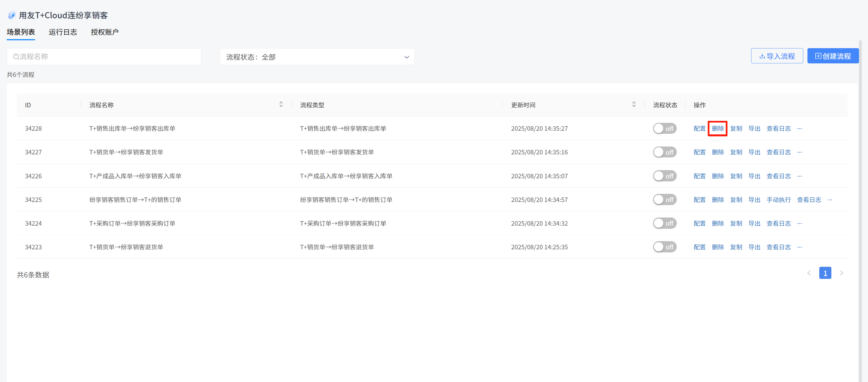Viewport: 868px width, 382px height.
Task: Open more actions for flow 34228
Action: click(800, 128)
